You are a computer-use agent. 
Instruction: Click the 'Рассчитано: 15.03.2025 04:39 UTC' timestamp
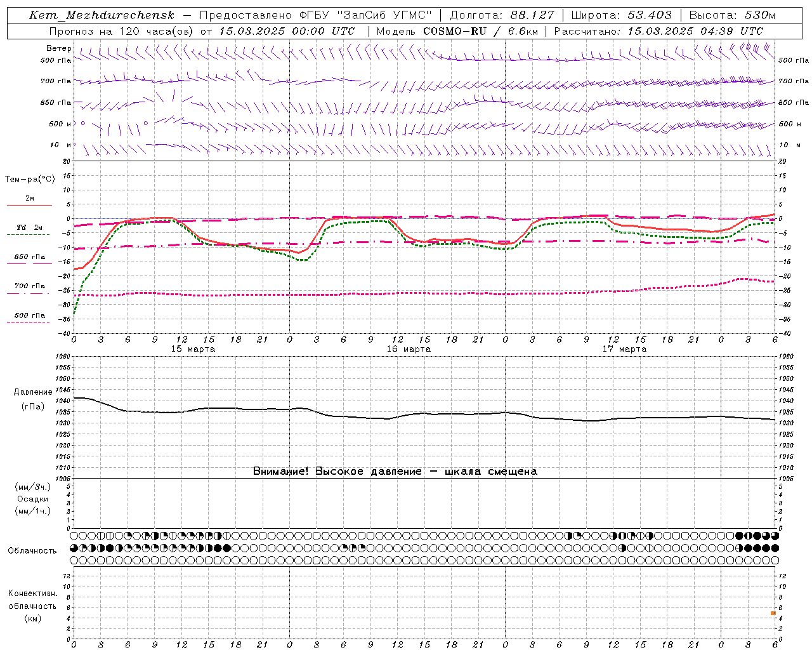coord(658,31)
